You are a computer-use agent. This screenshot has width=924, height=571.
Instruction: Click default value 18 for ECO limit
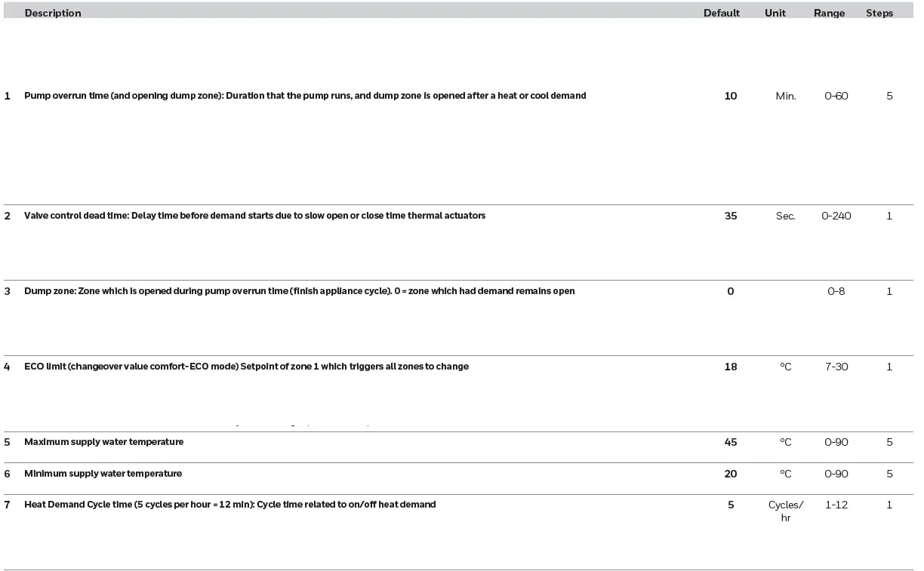pos(731,367)
